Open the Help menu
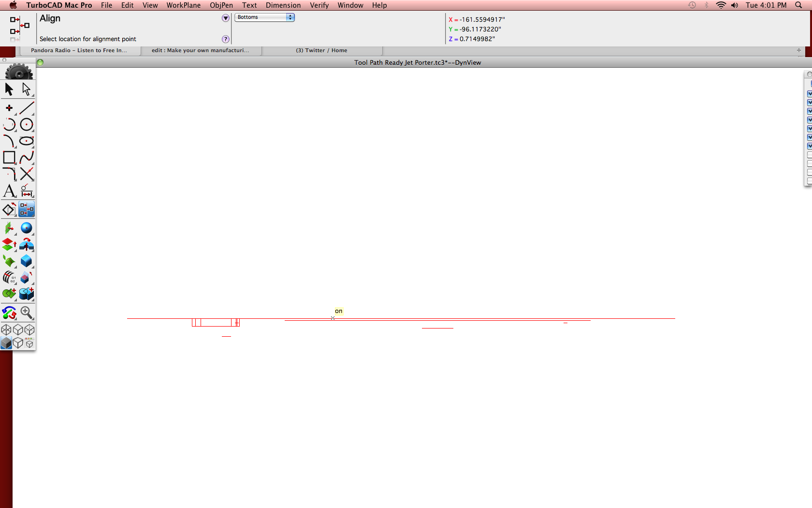812x508 pixels. point(379,5)
